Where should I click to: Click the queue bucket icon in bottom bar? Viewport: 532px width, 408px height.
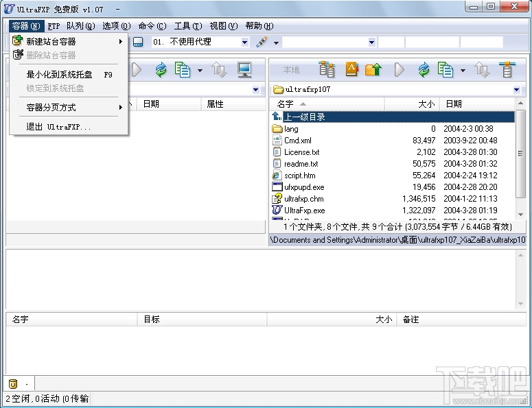pos(13,384)
